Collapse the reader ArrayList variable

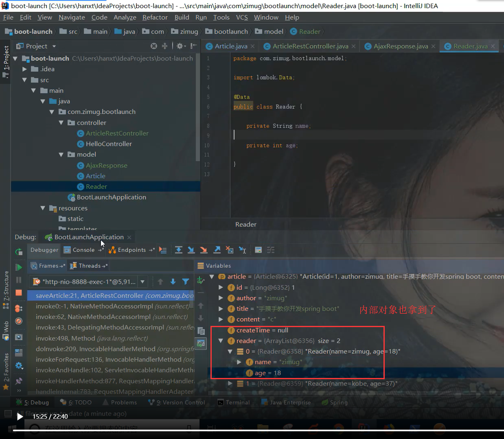pos(221,341)
